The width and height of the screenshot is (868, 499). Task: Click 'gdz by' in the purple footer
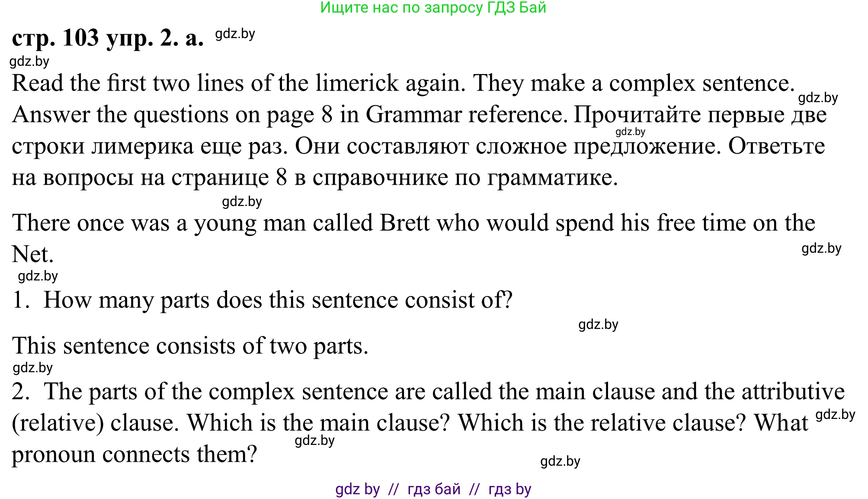tap(357, 489)
